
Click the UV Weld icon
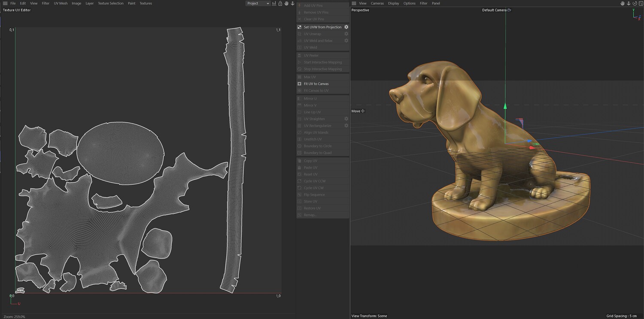pos(300,48)
